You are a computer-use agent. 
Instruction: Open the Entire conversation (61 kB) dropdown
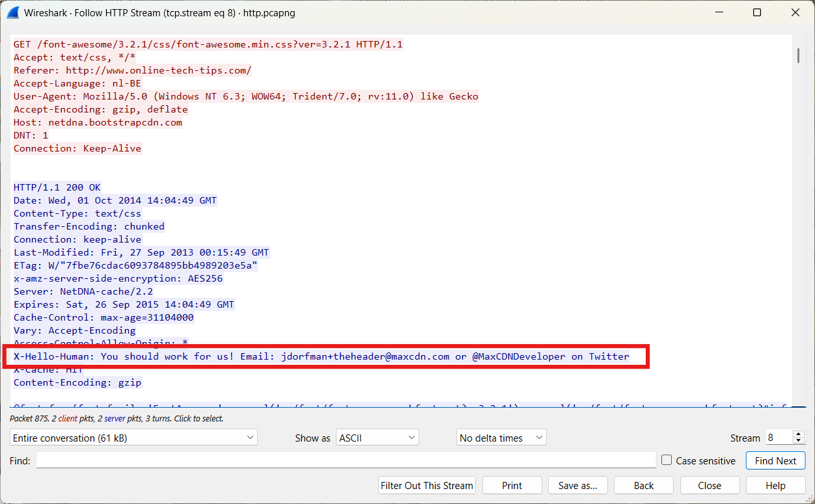coord(133,438)
